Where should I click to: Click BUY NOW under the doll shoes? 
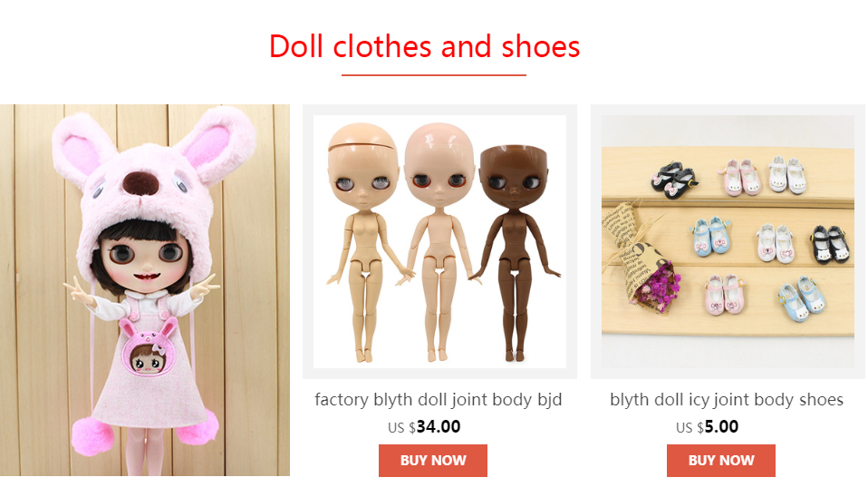coord(720,461)
